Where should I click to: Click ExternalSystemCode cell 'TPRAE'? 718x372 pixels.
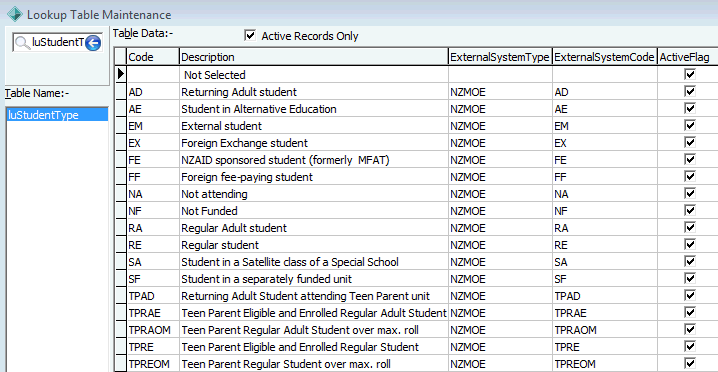604,312
